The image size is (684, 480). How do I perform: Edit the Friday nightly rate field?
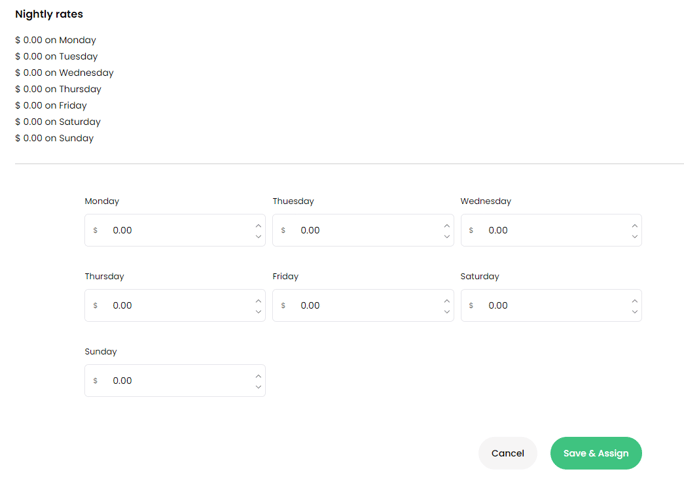point(363,305)
